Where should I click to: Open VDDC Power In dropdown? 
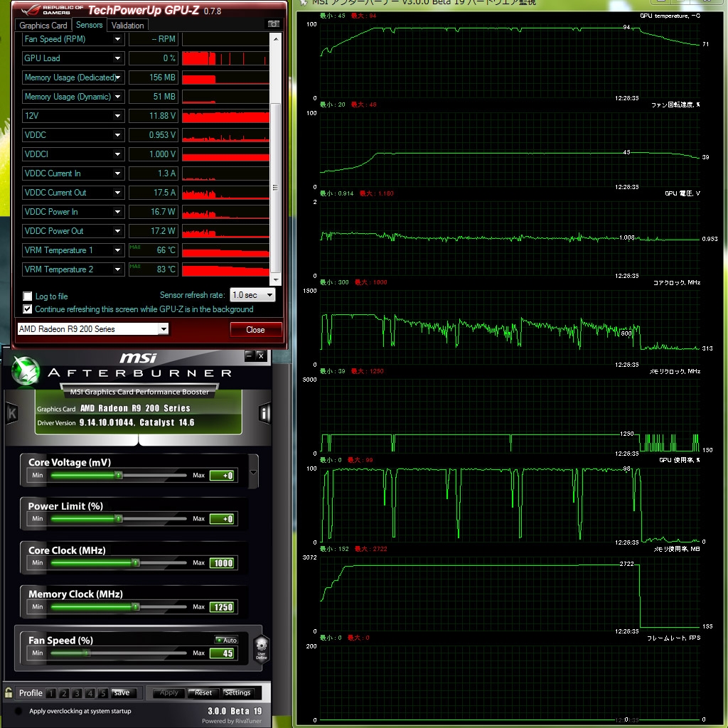point(117,212)
